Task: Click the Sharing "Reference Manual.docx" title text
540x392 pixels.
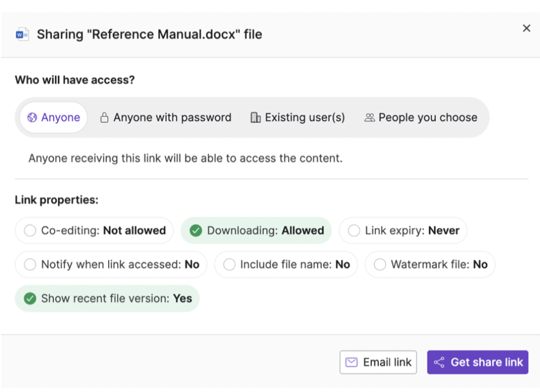Action: [149, 35]
